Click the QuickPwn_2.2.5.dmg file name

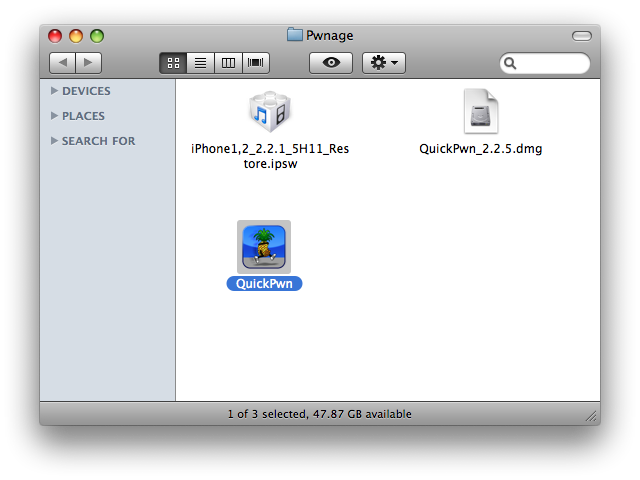click(x=480, y=149)
